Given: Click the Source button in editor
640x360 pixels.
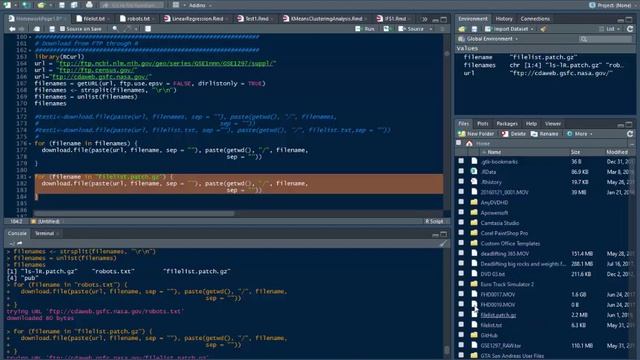Looking at the screenshot, I should (411, 29).
